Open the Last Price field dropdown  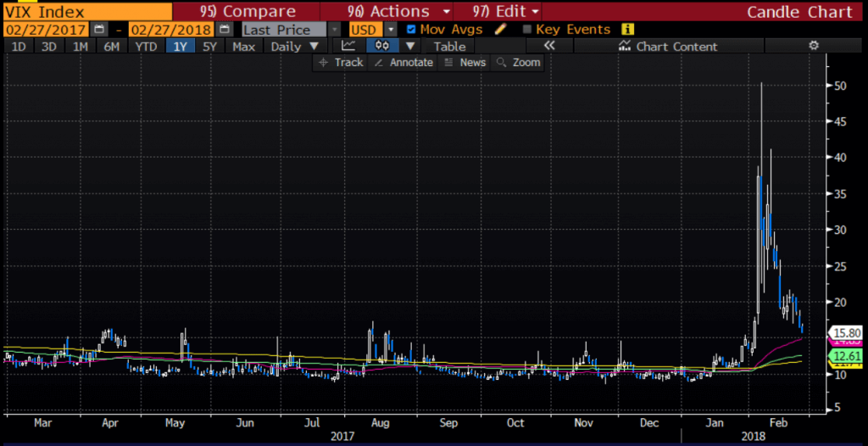(x=333, y=29)
